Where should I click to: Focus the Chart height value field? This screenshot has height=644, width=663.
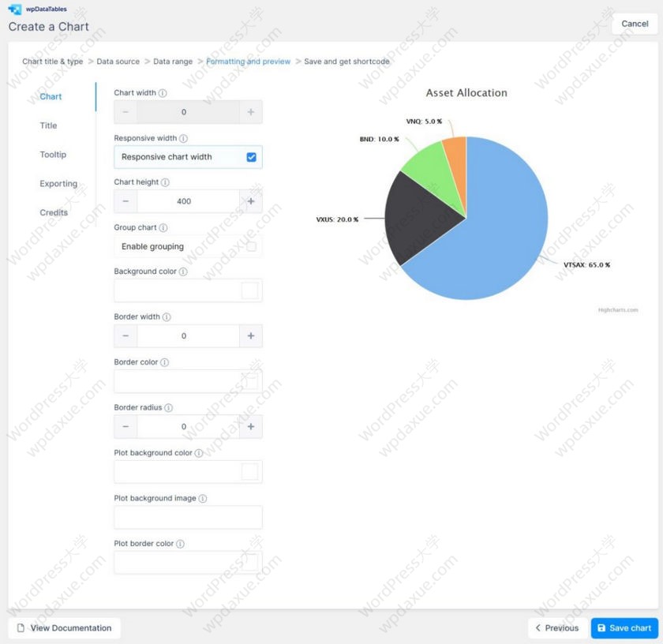click(188, 201)
